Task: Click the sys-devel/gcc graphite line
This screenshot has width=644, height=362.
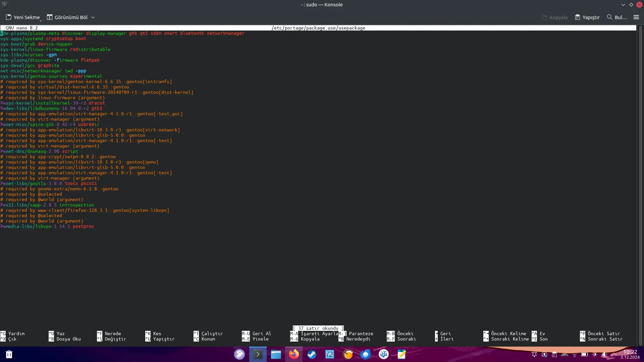Action: pos(30,65)
